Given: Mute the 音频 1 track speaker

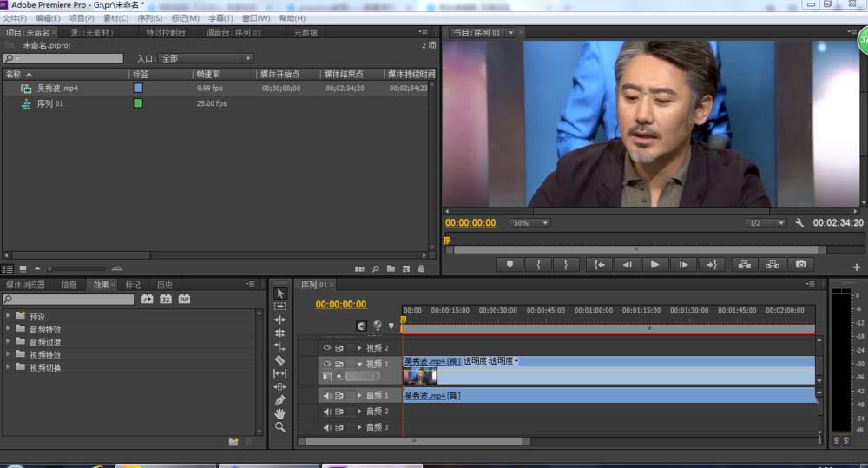Looking at the screenshot, I should pos(327,395).
